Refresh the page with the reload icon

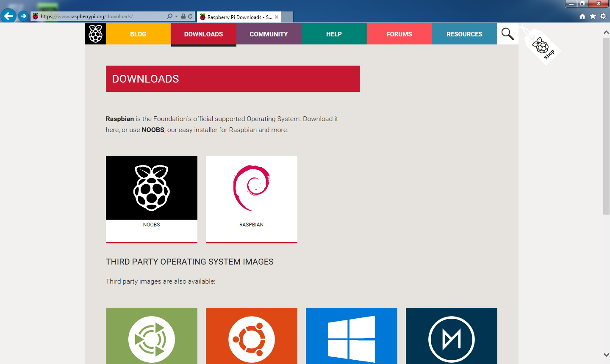(190, 17)
